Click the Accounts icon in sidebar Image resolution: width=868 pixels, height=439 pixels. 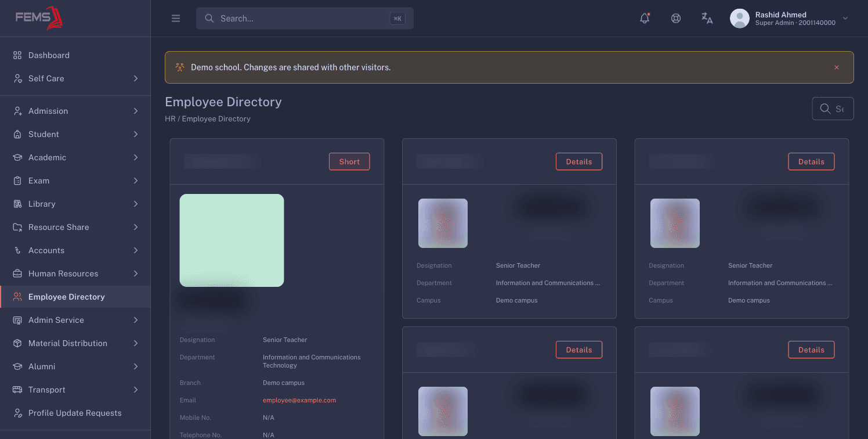[17, 250]
